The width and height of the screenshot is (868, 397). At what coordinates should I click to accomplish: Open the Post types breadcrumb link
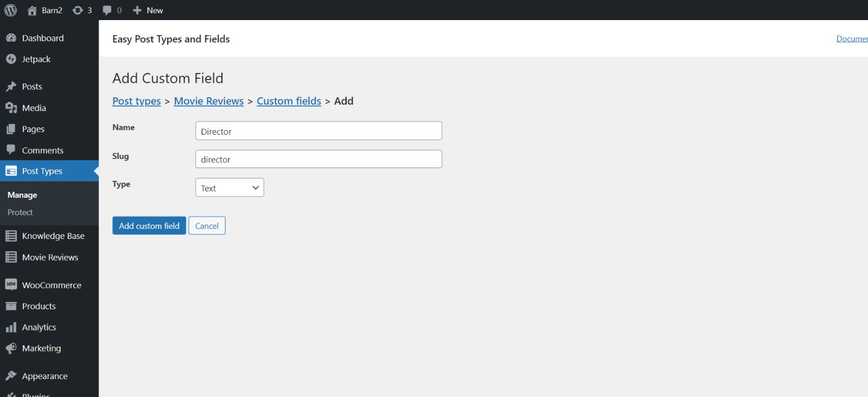click(136, 101)
